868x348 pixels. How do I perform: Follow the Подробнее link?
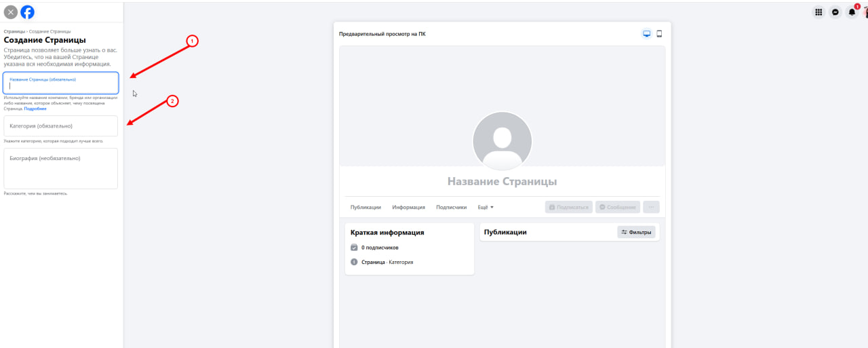[x=35, y=109]
